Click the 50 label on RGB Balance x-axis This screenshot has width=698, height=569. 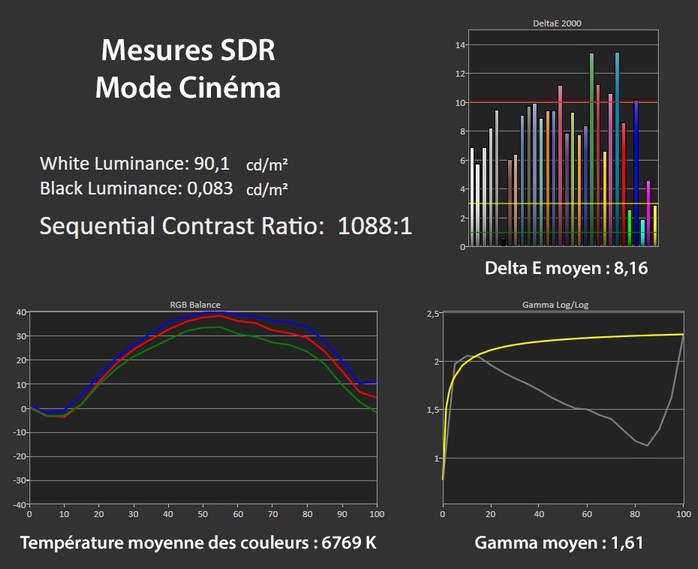pyautogui.click(x=203, y=514)
